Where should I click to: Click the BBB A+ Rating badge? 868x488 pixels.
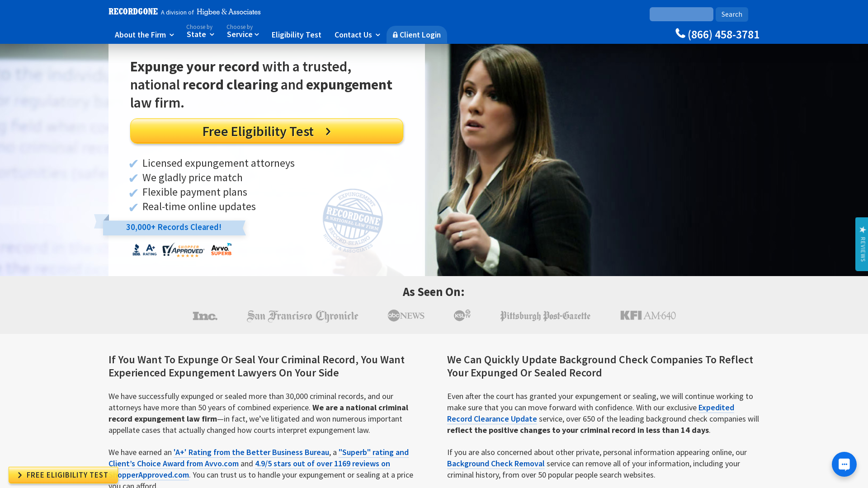(144, 249)
